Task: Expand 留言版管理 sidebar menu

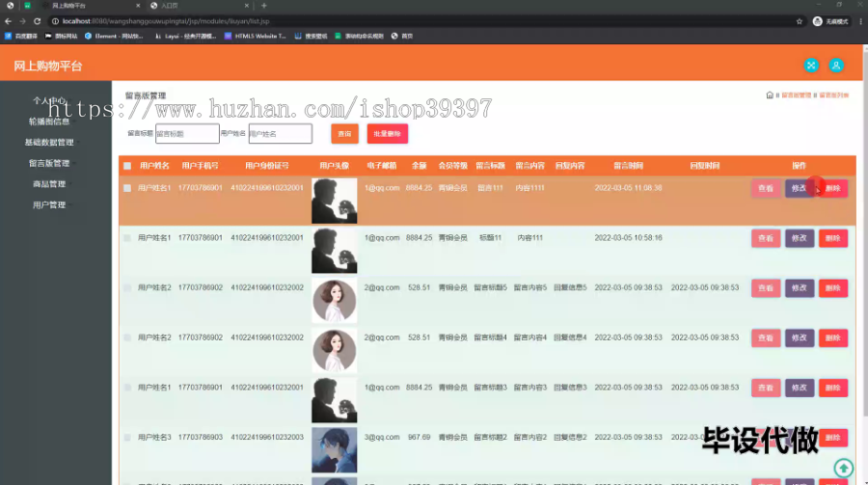Action: (49, 163)
